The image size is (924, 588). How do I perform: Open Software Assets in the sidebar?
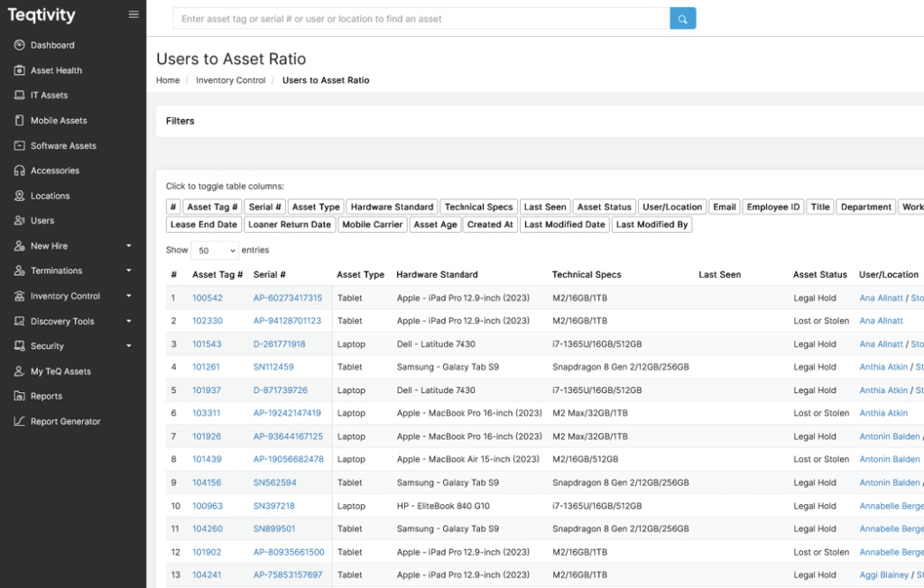[x=63, y=146]
